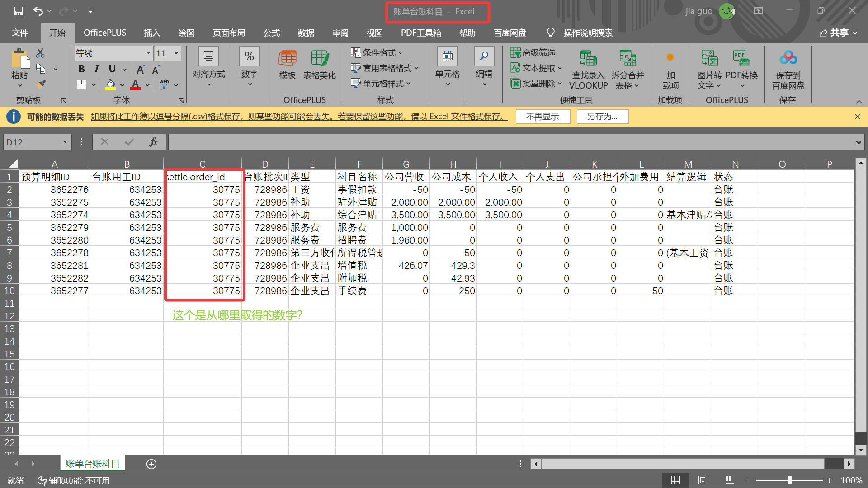Expand the Name Box dropdown arrow
Screen dimensions: 868x488
pos(65,142)
